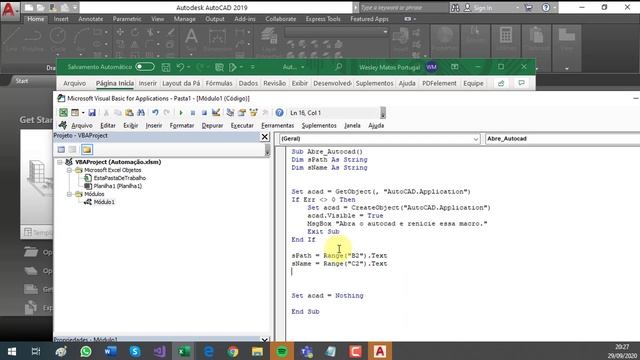640x360 pixels.
Task: Open the VBA Executar menu
Action: [x=242, y=125]
